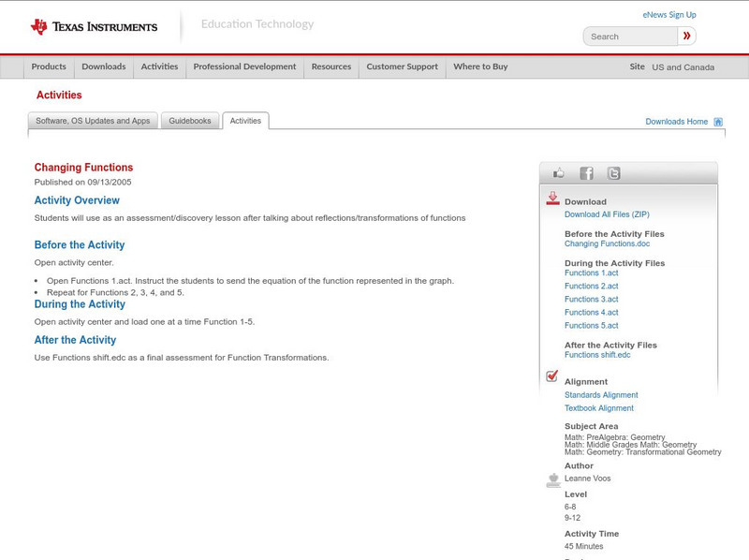Click the thumbs-up recommend icon

click(558, 172)
